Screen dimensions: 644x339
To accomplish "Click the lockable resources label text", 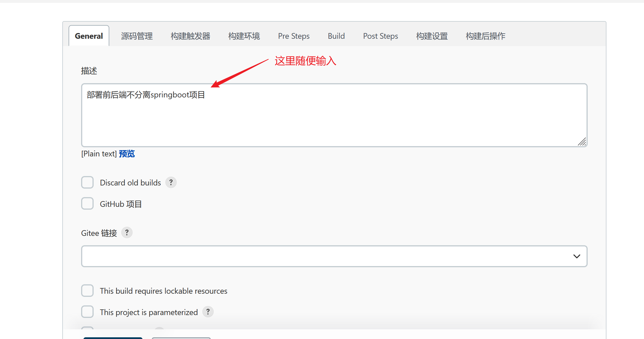I will point(164,291).
